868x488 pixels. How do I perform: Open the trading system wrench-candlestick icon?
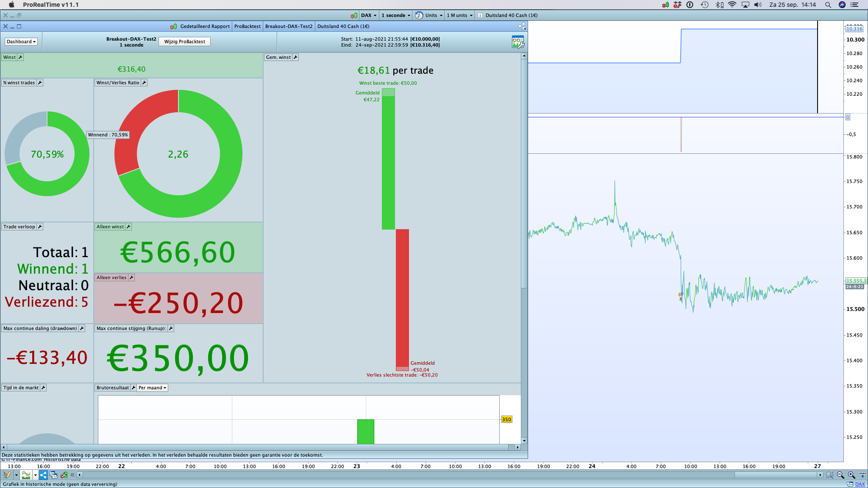tap(64, 475)
